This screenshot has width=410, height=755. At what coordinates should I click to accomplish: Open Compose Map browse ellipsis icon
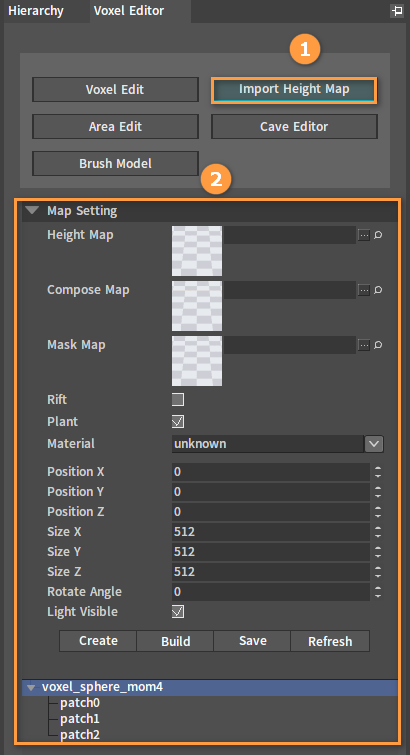(x=364, y=290)
